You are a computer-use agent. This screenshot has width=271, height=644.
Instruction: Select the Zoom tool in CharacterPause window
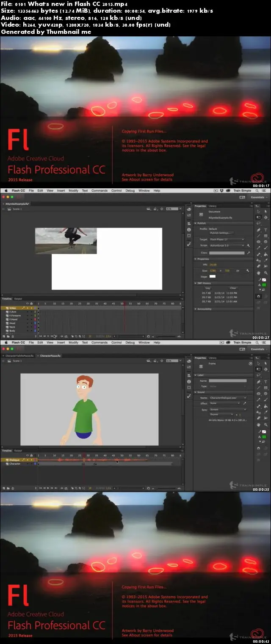click(265, 424)
